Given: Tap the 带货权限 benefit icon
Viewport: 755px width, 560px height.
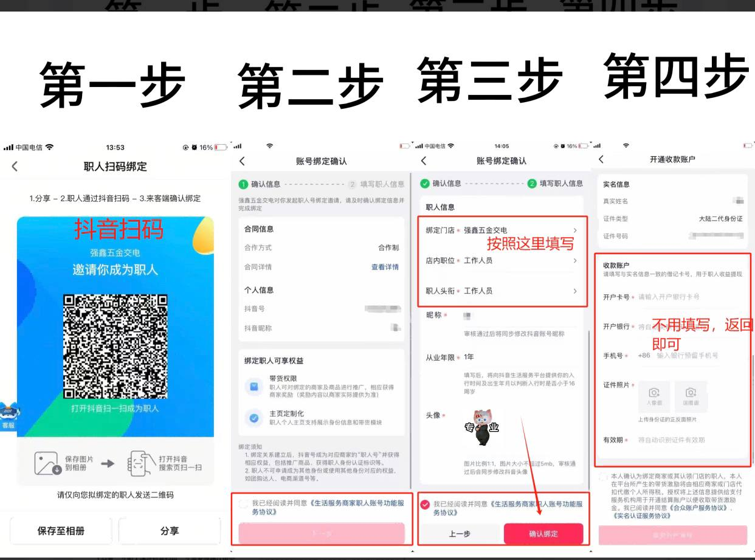Looking at the screenshot, I should (x=253, y=386).
